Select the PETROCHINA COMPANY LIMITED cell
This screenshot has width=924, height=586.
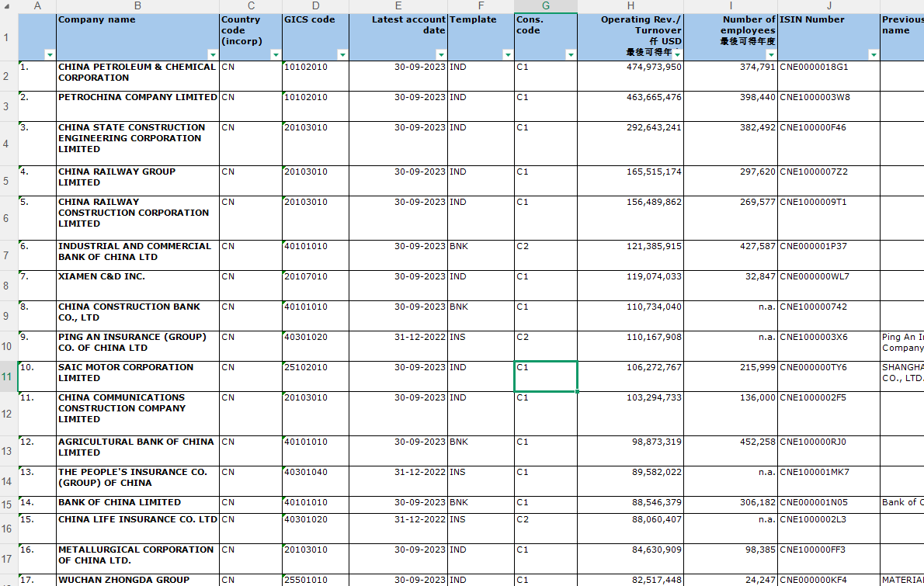pos(137,98)
